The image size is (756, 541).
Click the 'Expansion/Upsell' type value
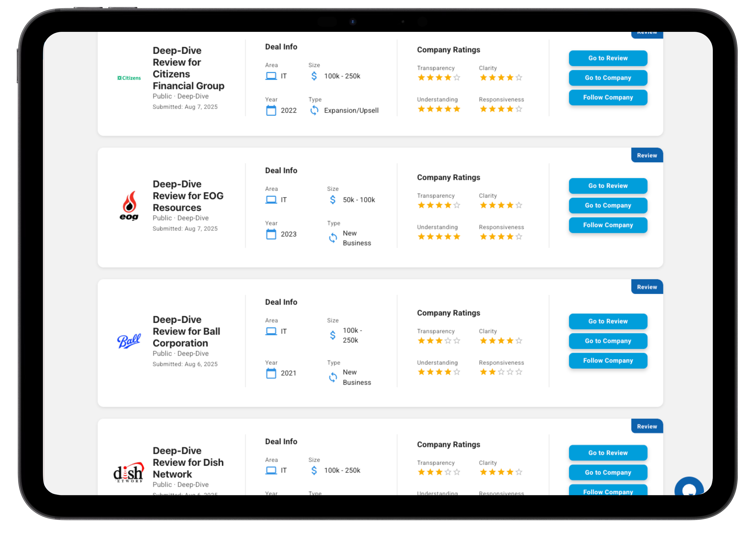coord(351,110)
